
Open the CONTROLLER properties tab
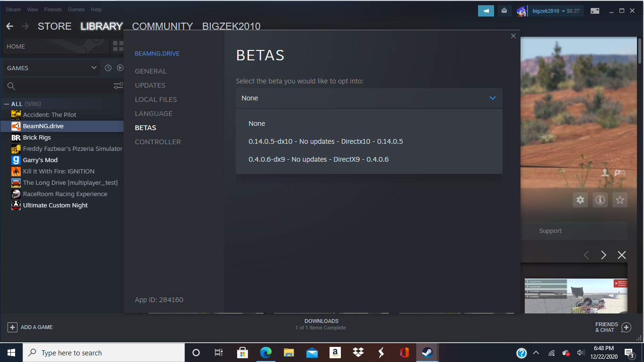tap(157, 142)
